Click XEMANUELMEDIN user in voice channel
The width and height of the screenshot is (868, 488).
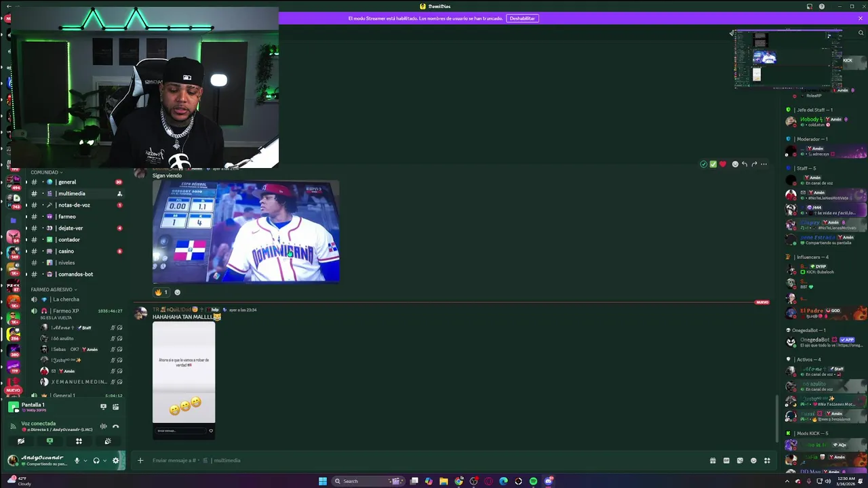pos(81,382)
